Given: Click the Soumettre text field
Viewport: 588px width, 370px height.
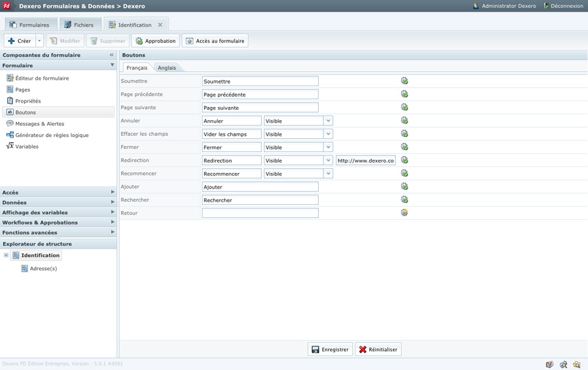Looking at the screenshot, I should (260, 82).
